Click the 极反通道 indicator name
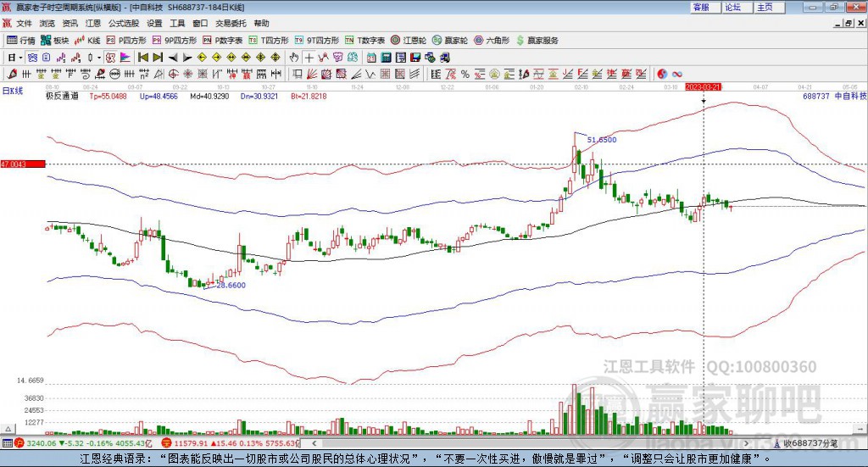The width and height of the screenshot is (868, 467). pos(62,97)
